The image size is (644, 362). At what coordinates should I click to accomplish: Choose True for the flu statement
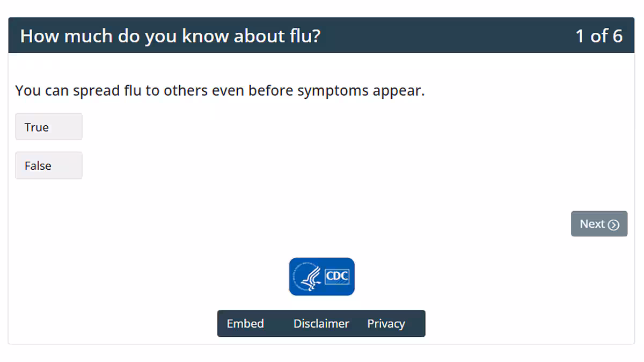pos(48,127)
